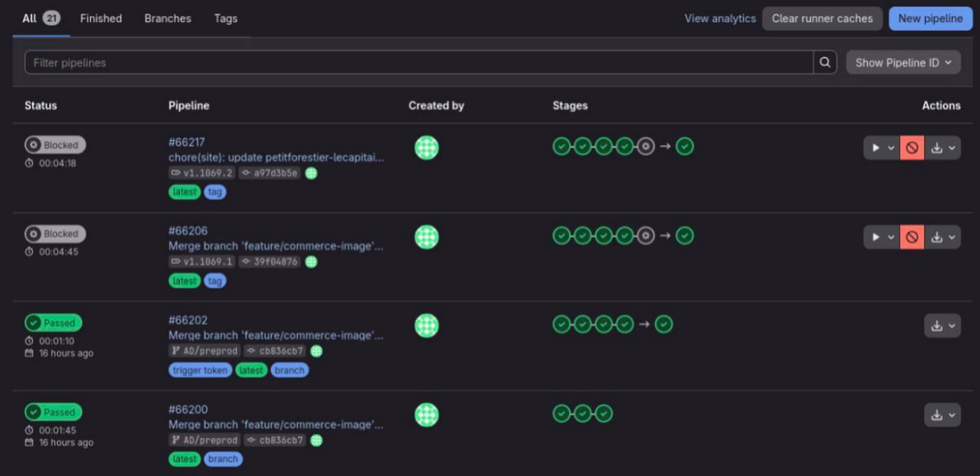The width and height of the screenshot is (980, 476).
Task: Open pipeline #66200 link
Action: 189,409
